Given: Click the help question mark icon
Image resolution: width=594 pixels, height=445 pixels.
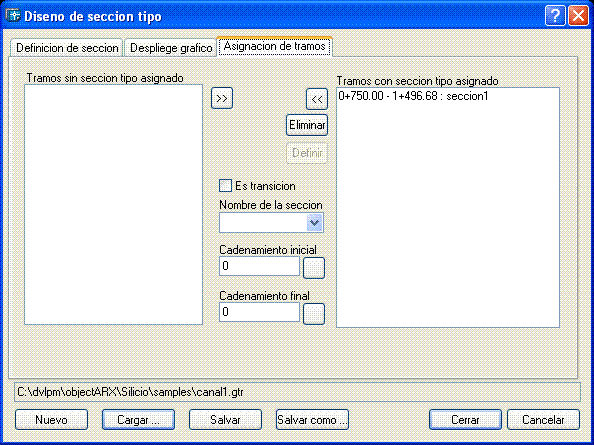Looking at the screenshot, I should (555, 16).
